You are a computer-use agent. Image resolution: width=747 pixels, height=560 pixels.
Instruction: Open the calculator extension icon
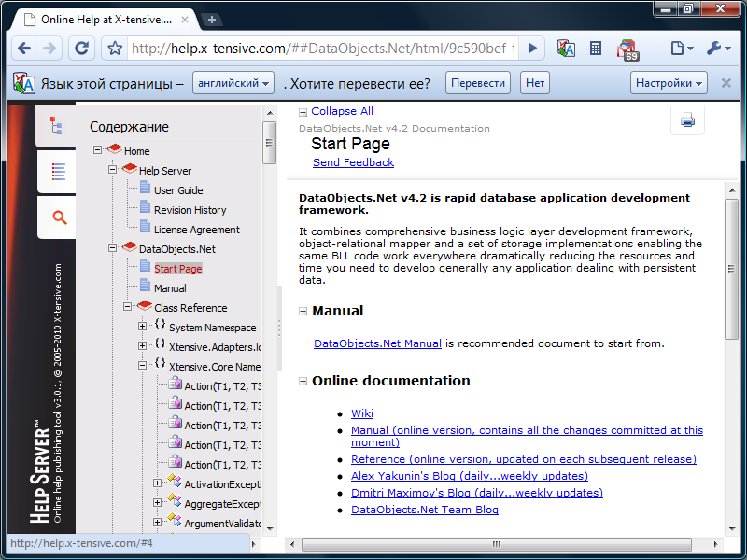click(596, 49)
